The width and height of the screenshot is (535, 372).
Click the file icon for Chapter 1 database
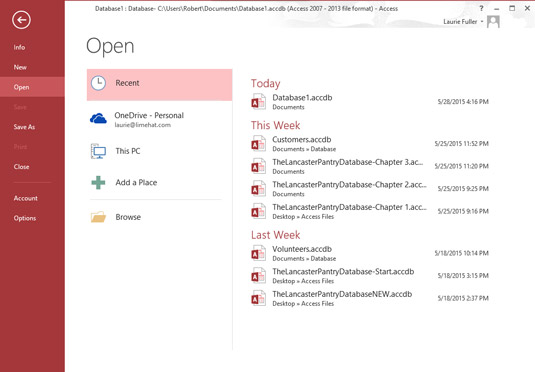(x=258, y=211)
